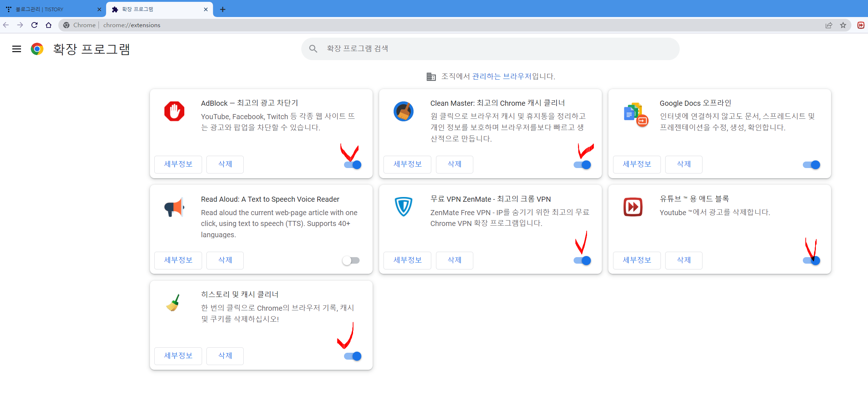This screenshot has height=402, width=868.
Task: Click the ZenMate VPN shield icon
Action: point(403,207)
